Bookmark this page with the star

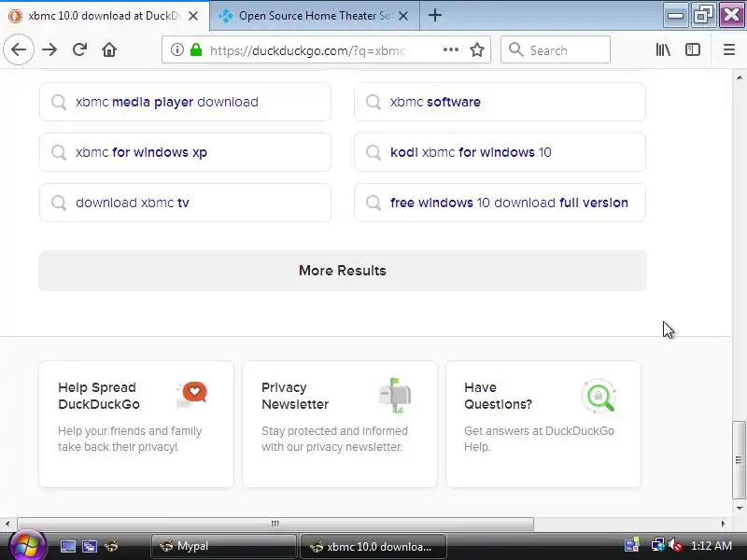(x=477, y=49)
